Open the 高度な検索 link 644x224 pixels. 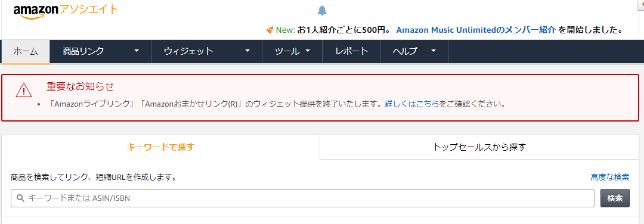610,177
